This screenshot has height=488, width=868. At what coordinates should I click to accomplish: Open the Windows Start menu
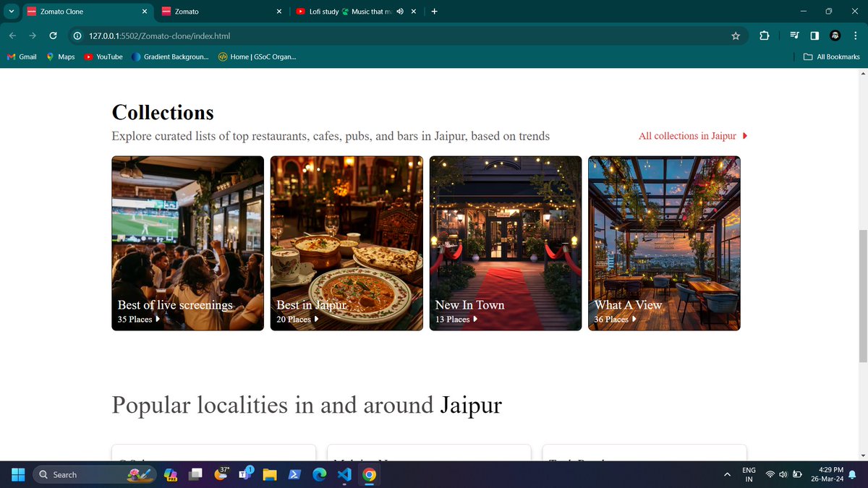(18, 474)
